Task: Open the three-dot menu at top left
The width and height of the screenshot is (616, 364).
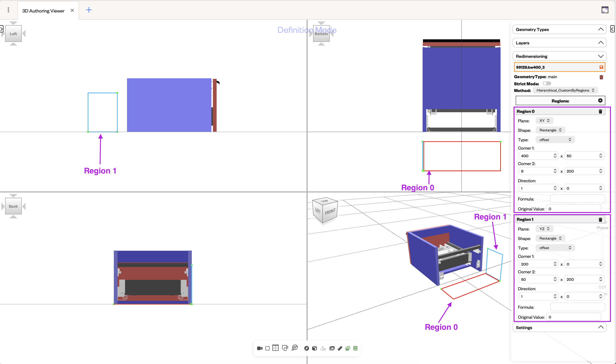Action: tap(8, 10)
